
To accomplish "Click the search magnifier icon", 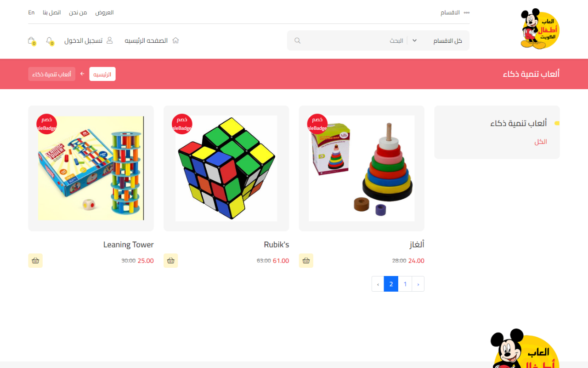I will (x=297, y=40).
